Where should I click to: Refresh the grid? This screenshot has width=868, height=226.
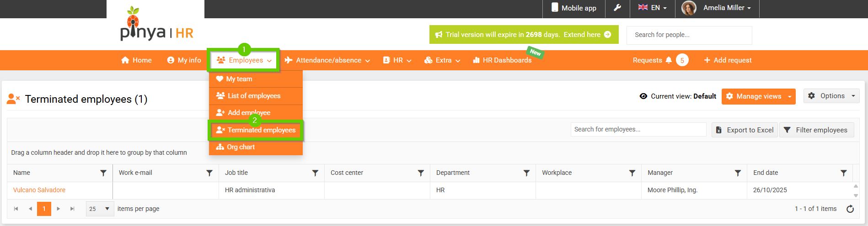pos(850,209)
